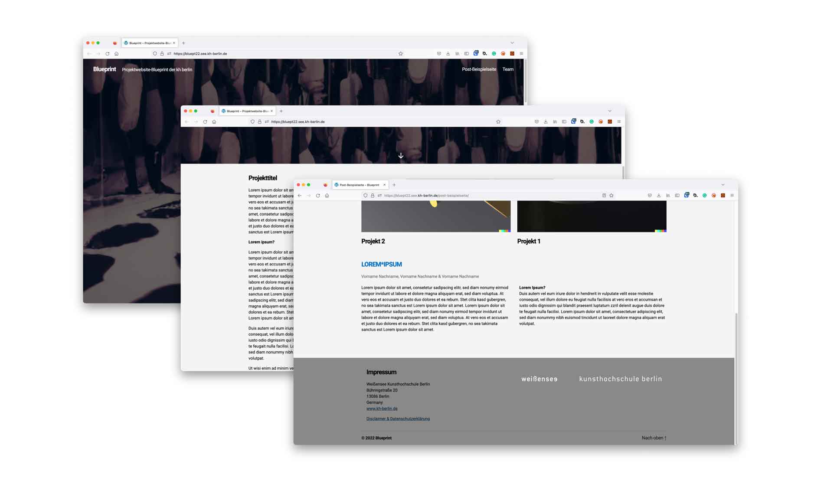Click the front window vertical scrollbar thumb

(736, 378)
